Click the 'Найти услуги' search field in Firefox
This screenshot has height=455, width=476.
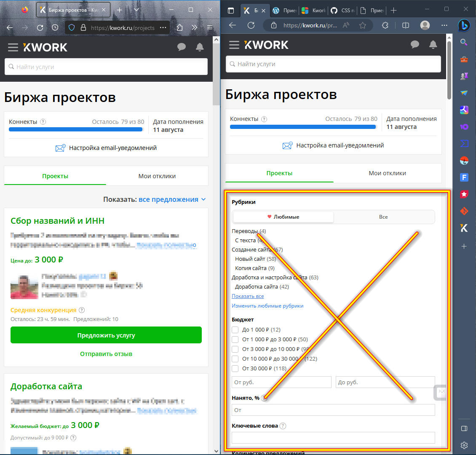tap(106, 67)
